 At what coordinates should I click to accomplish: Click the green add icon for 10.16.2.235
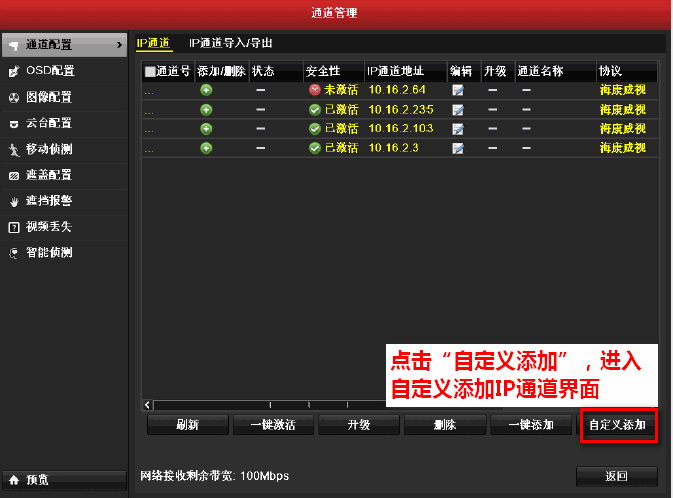(x=206, y=109)
